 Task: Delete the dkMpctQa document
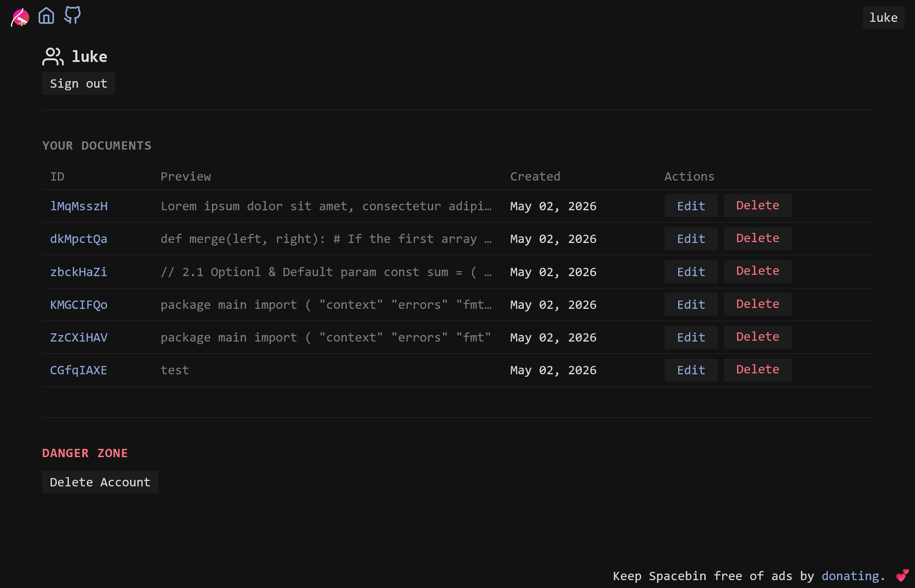tap(758, 238)
